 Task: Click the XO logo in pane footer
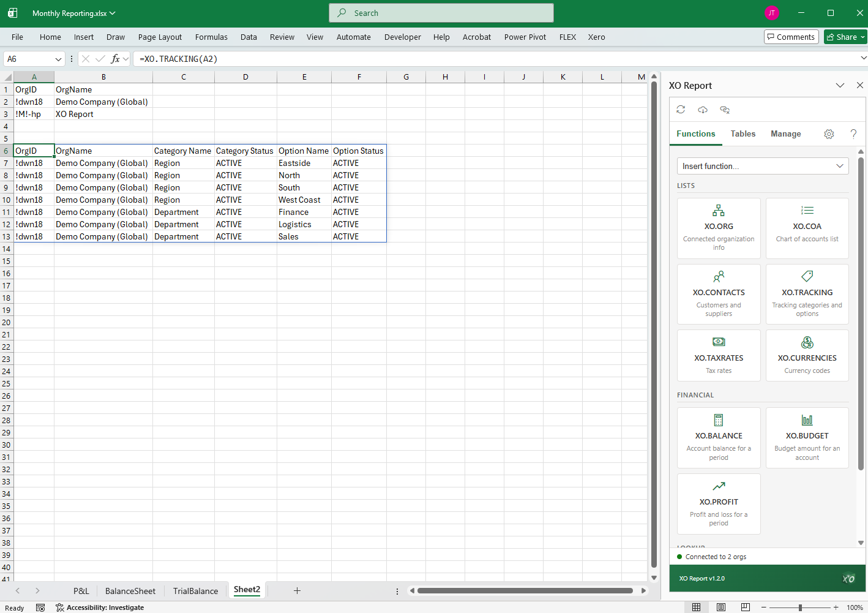coord(848,578)
